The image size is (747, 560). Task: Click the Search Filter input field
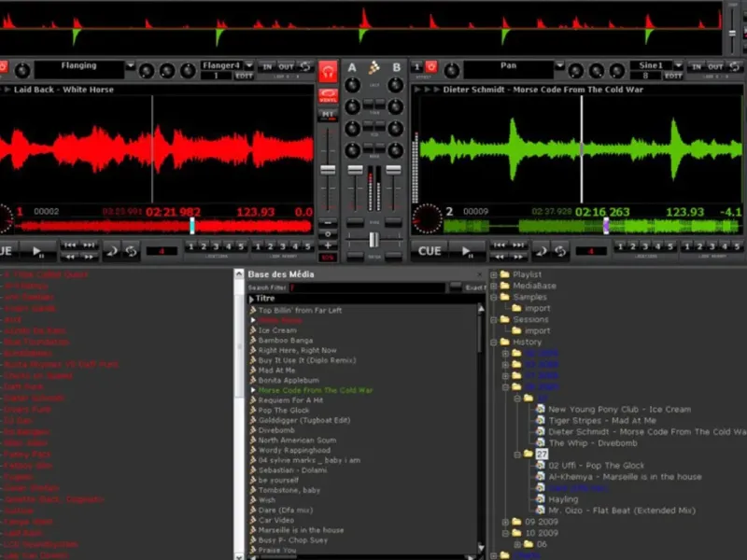pos(367,287)
